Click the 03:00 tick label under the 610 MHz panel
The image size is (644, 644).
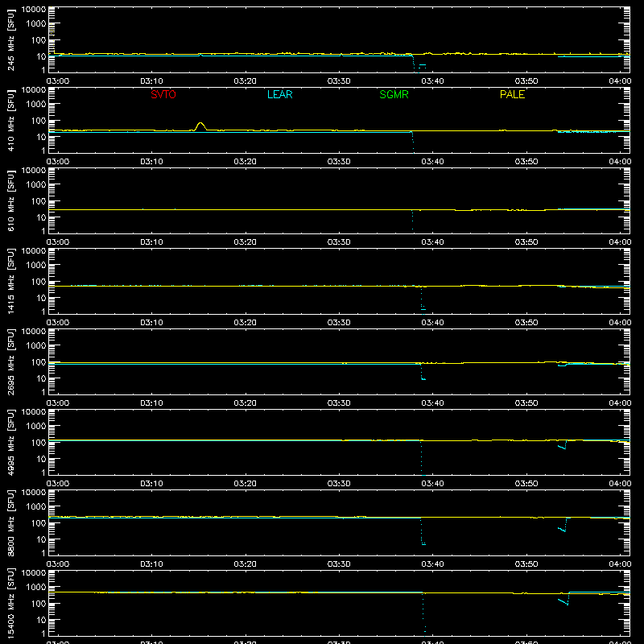pos(58,242)
